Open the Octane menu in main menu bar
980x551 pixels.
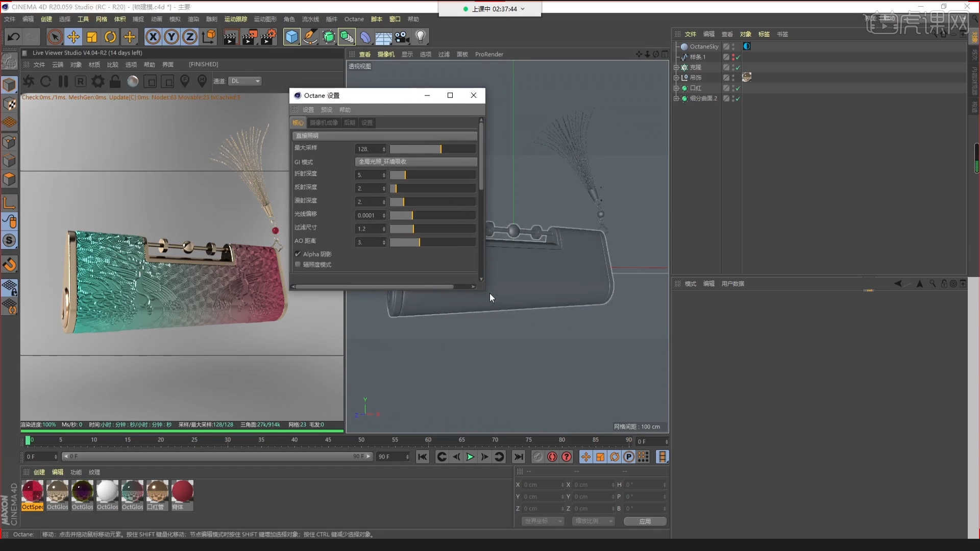[x=354, y=19]
